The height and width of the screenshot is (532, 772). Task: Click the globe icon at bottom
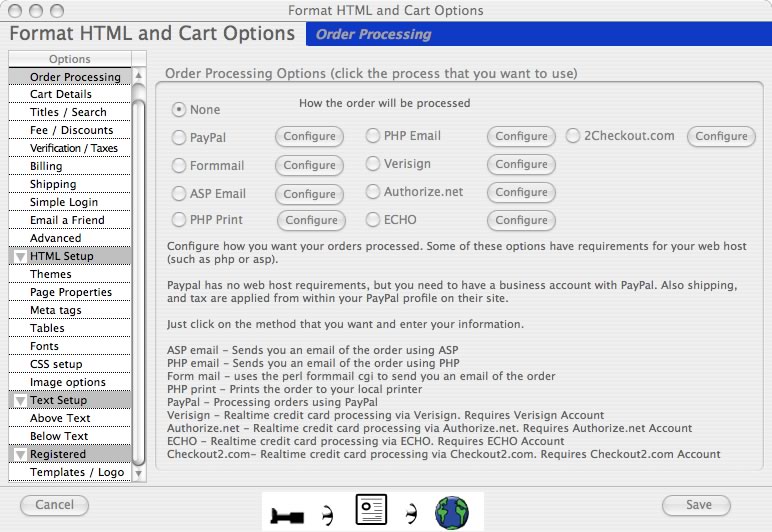pyautogui.click(x=452, y=513)
